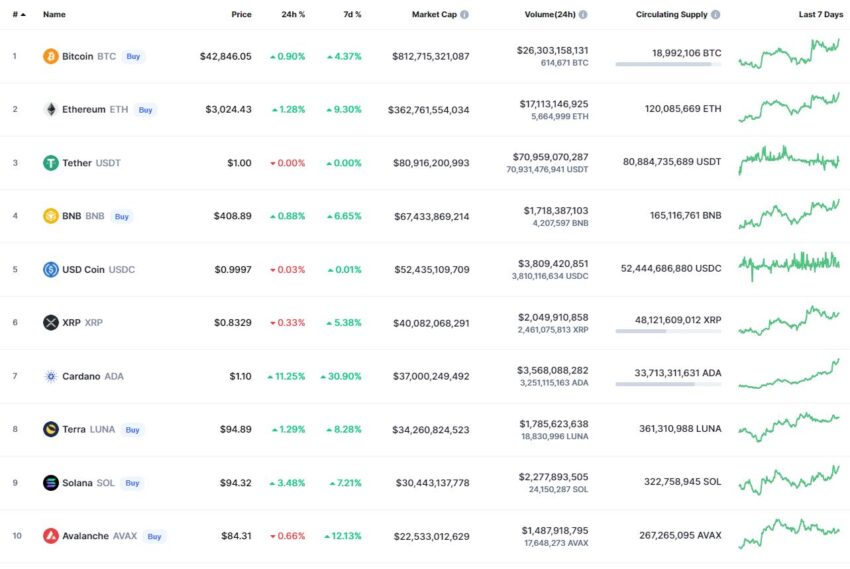Click Cardano 24h change 11.25%
The width and height of the screenshot is (850, 569).
point(286,376)
